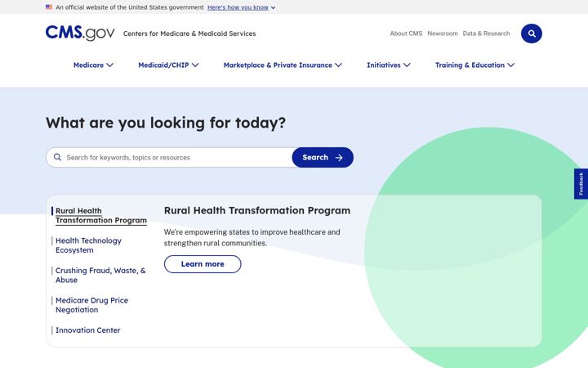Click the Learn more button
588x368 pixels.
[x=203, y=264]
